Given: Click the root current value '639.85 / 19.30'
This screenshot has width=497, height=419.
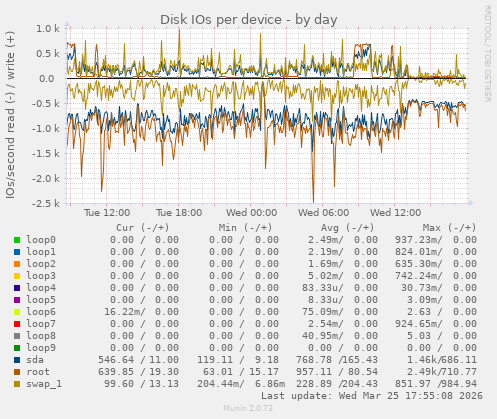Looking at the screenshot, I should click(x=138, y=372).
